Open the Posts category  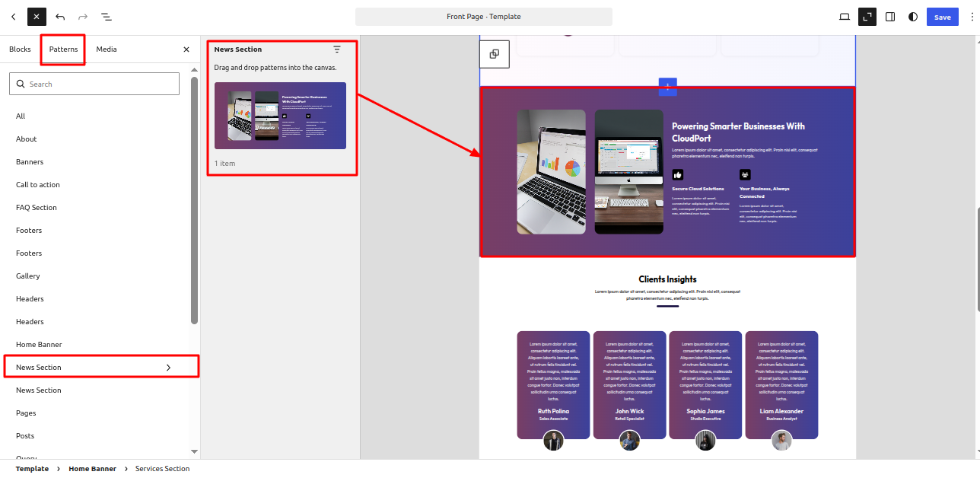click(x=25, y=435)
